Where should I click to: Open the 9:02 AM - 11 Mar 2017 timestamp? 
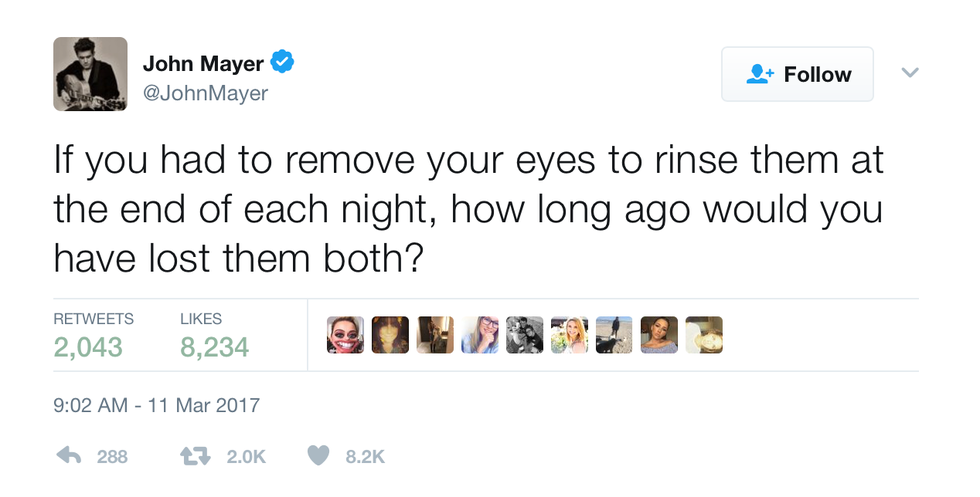(x=156, y=406)
